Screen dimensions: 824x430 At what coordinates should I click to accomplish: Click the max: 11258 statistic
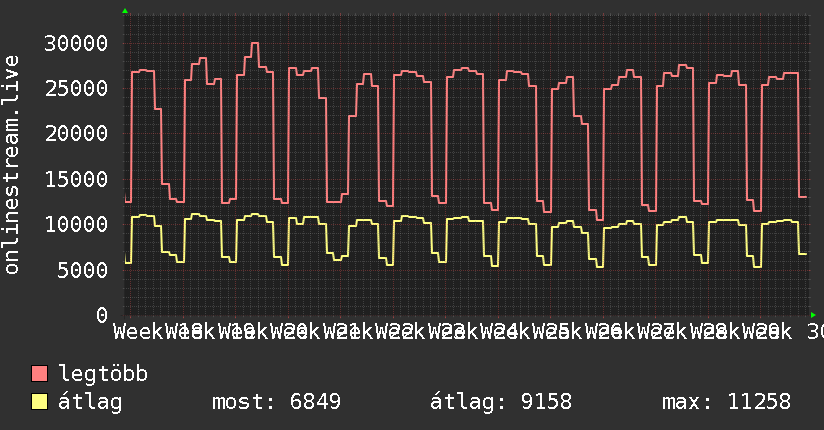pyautogui.click(x=726, y=402)
